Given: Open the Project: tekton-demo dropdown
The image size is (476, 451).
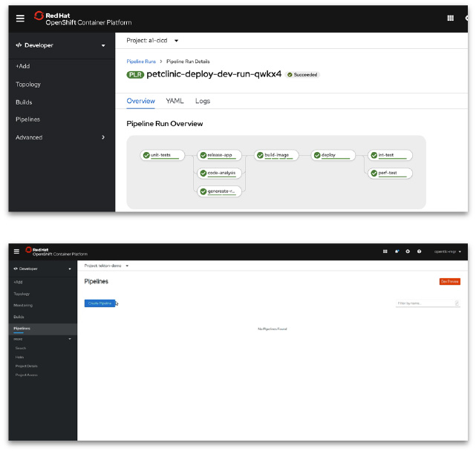Looking at the screenshot, I should point(107,265).
